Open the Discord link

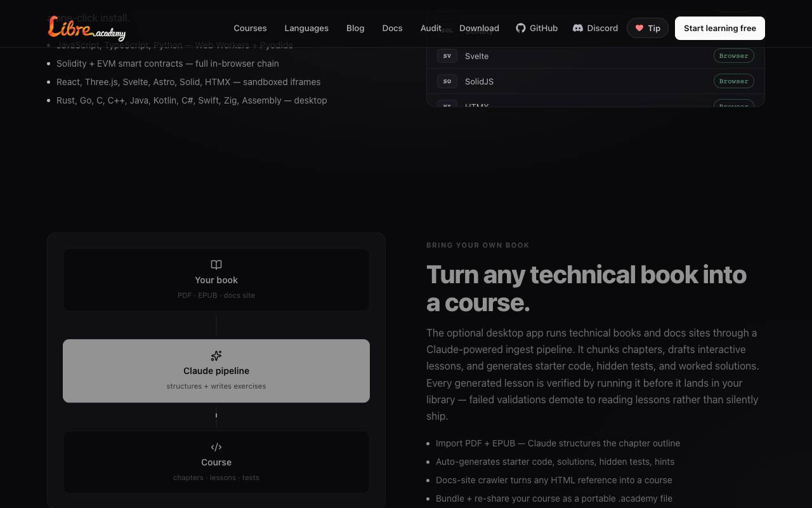point(595,28)
